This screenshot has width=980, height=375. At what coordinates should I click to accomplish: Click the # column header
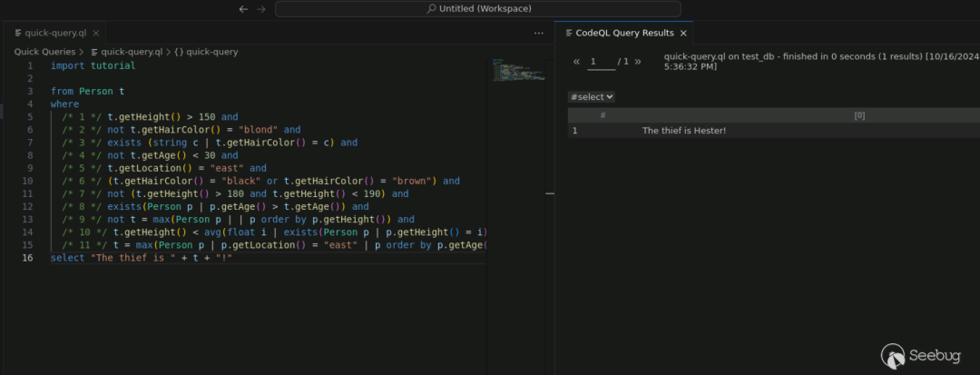[x=603, y=115]
